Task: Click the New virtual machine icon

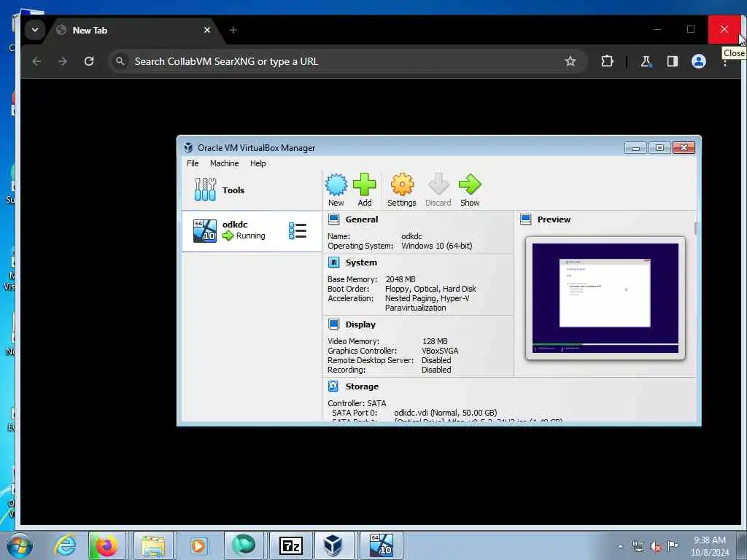Action: (336, 184)
